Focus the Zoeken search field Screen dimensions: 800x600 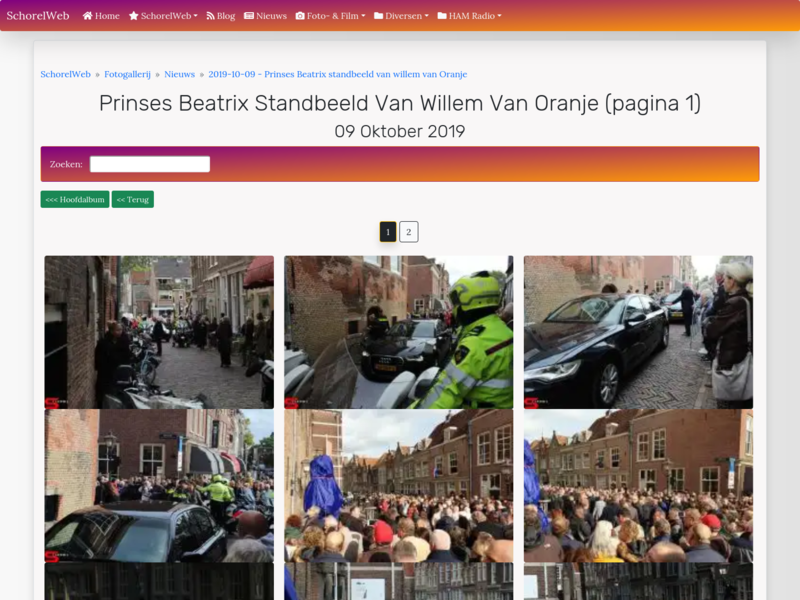(150, 164)
